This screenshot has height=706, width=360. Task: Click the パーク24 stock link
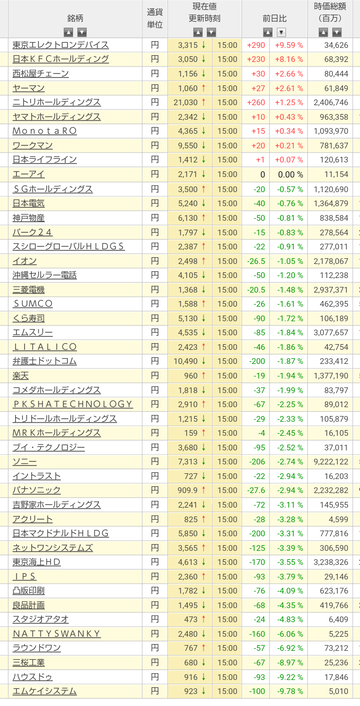click(x=32, y=232)
